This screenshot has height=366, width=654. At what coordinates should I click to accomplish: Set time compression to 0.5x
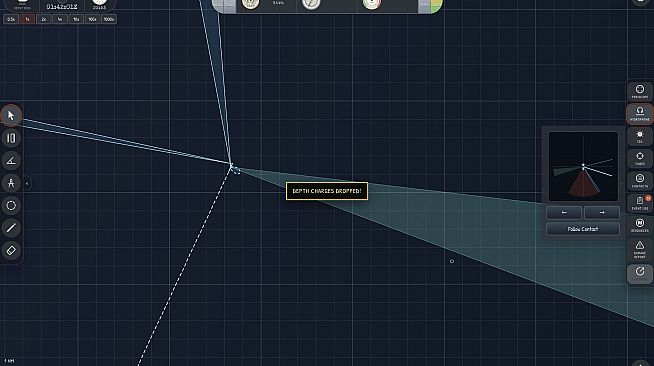(11, 19)
